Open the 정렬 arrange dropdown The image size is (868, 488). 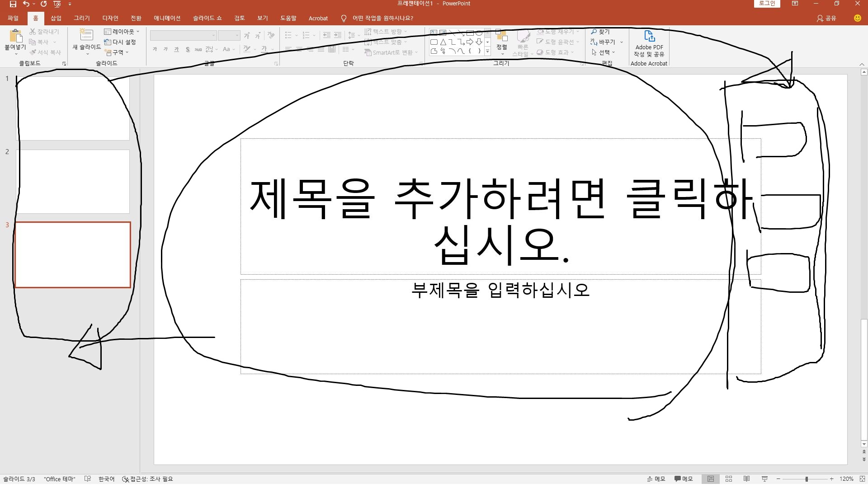coord(502,42)
